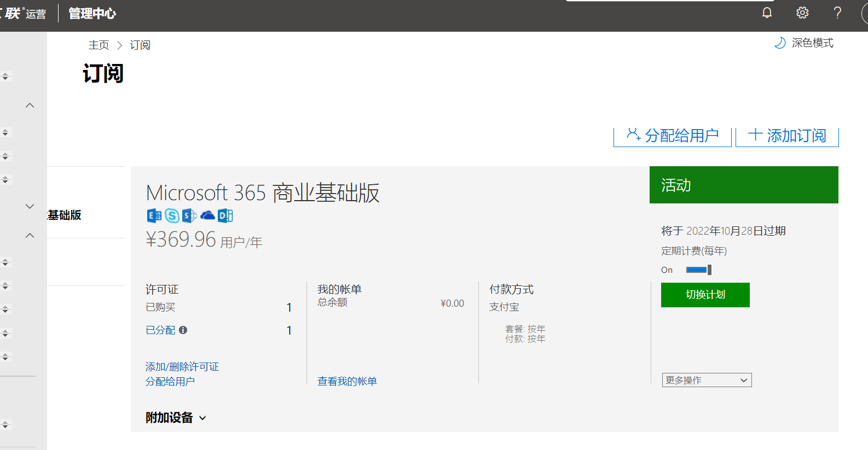Open the 添加/删除许可证 link
The width and height of the screenshot is (868, 450).
pos(182,366)
